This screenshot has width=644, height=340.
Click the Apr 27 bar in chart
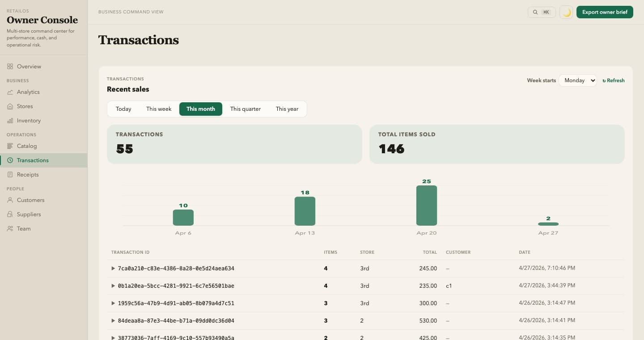548,224
